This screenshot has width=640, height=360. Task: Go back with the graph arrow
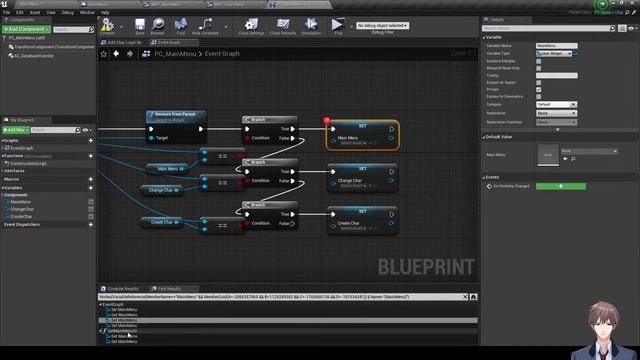(x=116, y=53)
